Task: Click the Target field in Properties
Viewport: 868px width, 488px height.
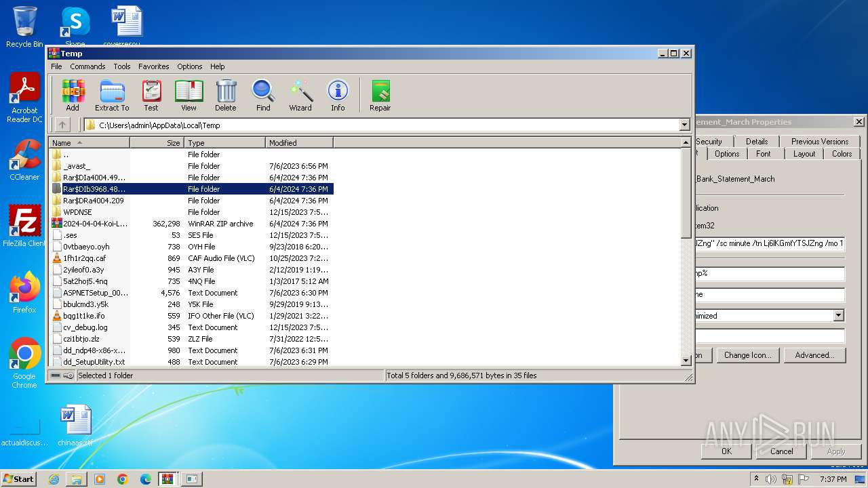Action: pyautogui.click(x=770, y=243)
